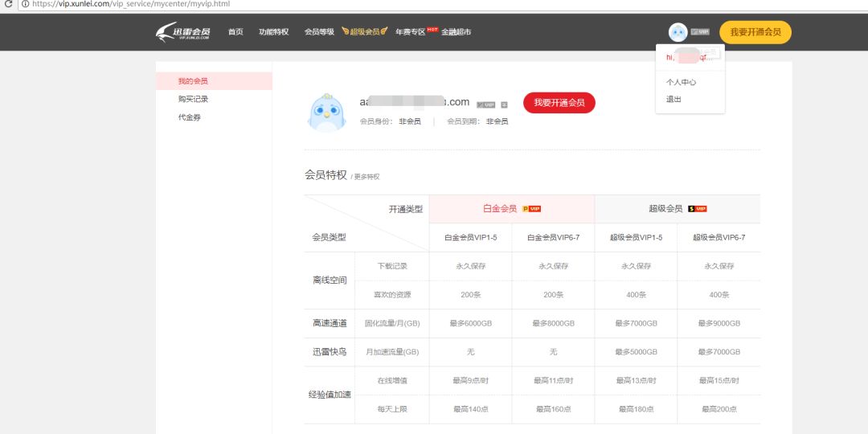The width and height of the screenshot is (868, 434).
Task: Click the user avatar in the top bar
Action: tap(678, 32)
